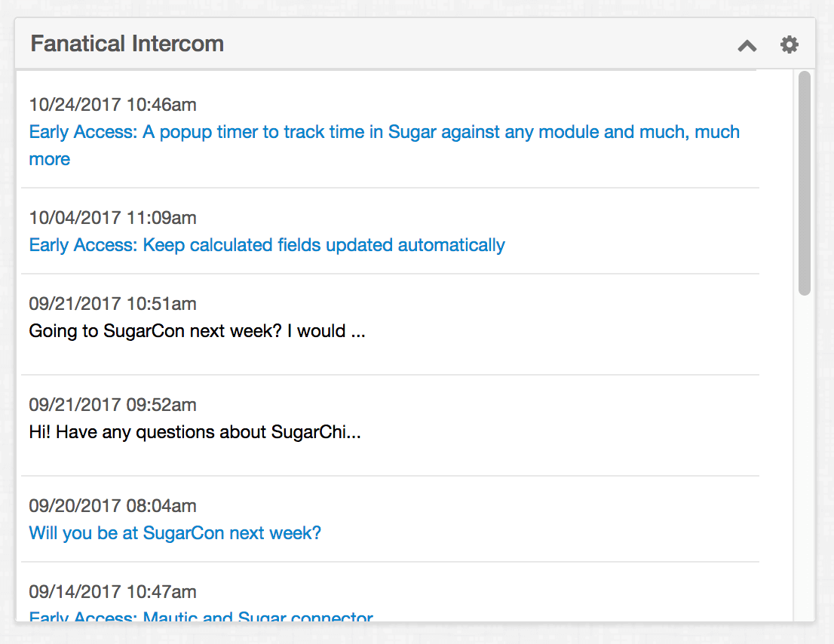Select the Going to SugarCon next week message
834x644 pixels.
pos(197,331)
